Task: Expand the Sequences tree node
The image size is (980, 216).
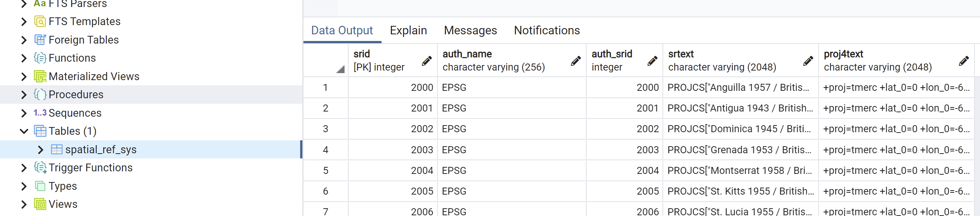Action: (x=24, y=113)
